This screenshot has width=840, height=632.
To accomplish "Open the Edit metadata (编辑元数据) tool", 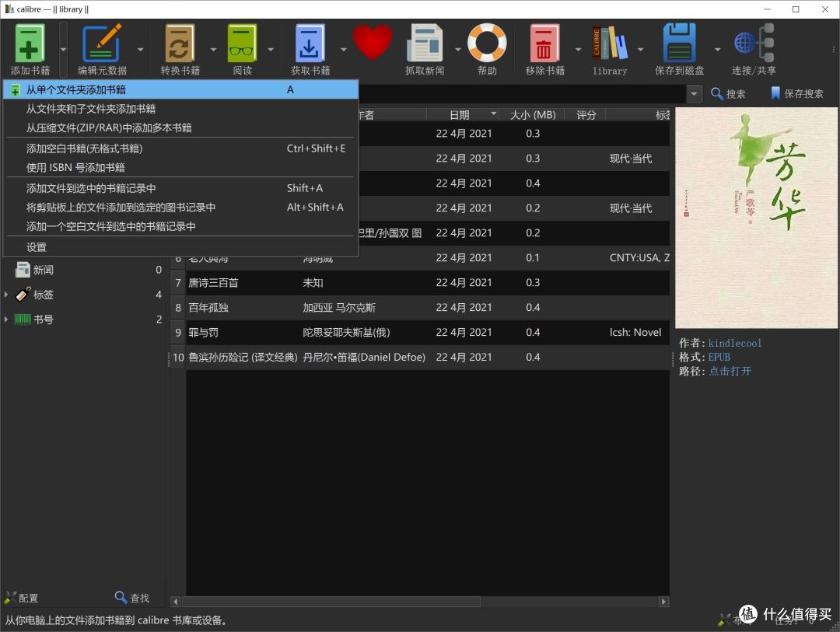I will (102, 44).
